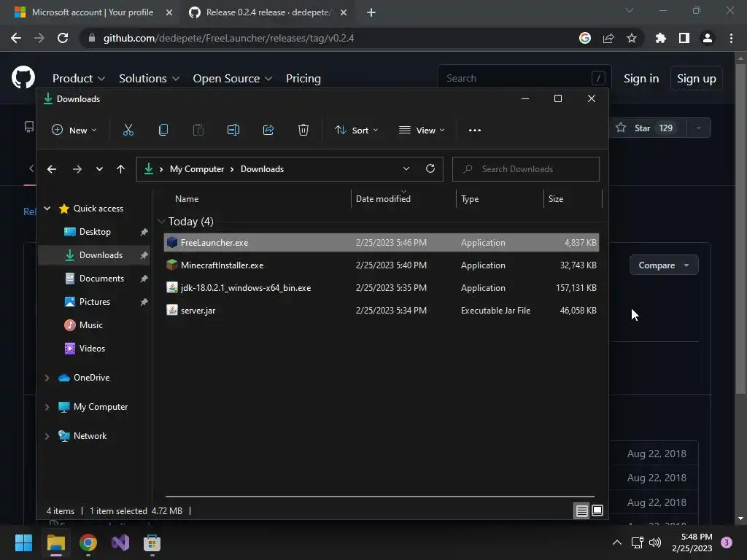Click the Delete trash icon in Explorer toolbar
The height and width of the screenshot is (560, 747).
click(x=303, y=130)
